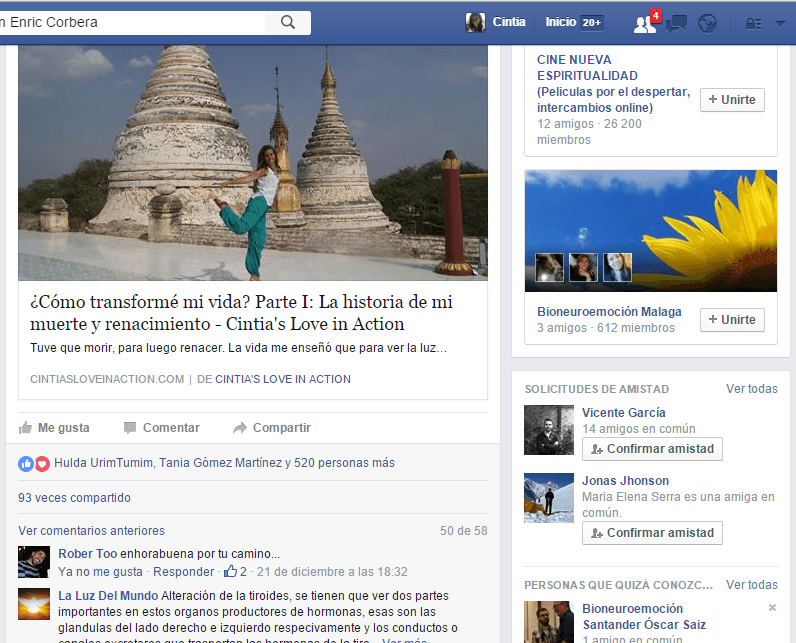Expand the account settings dropdown arrow
796x643 pixels.
779,23
